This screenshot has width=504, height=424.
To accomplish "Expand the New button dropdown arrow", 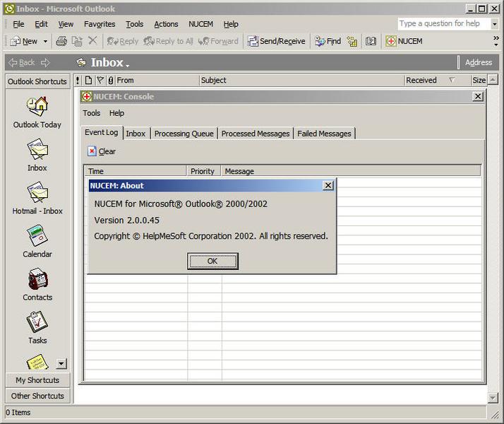I will pos(45,41).
